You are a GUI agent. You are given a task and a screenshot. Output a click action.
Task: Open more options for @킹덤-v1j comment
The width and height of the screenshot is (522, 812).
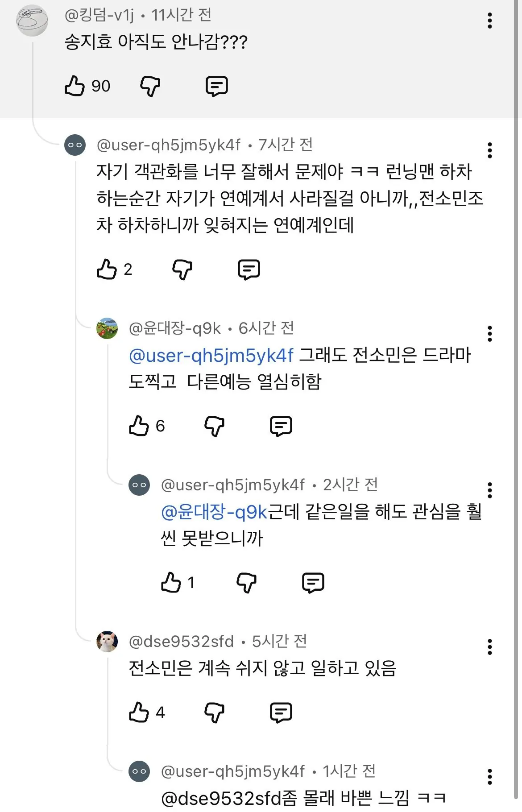[490, 21]
